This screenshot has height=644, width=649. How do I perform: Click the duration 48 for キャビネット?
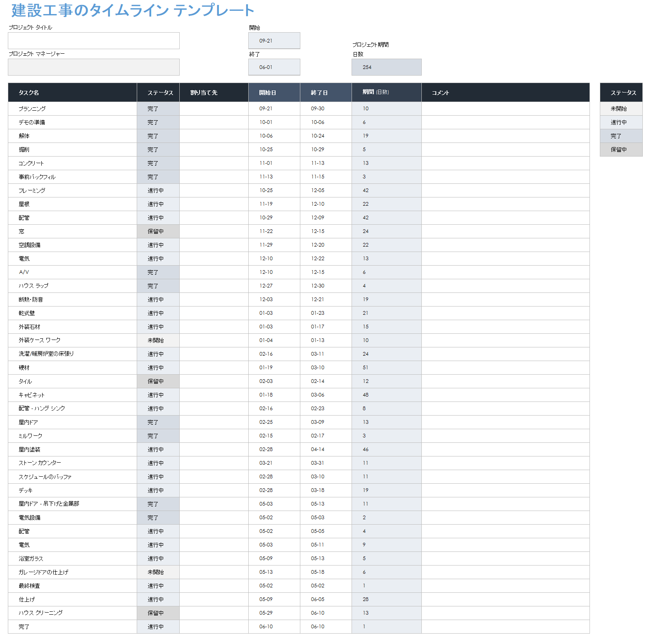387,395
